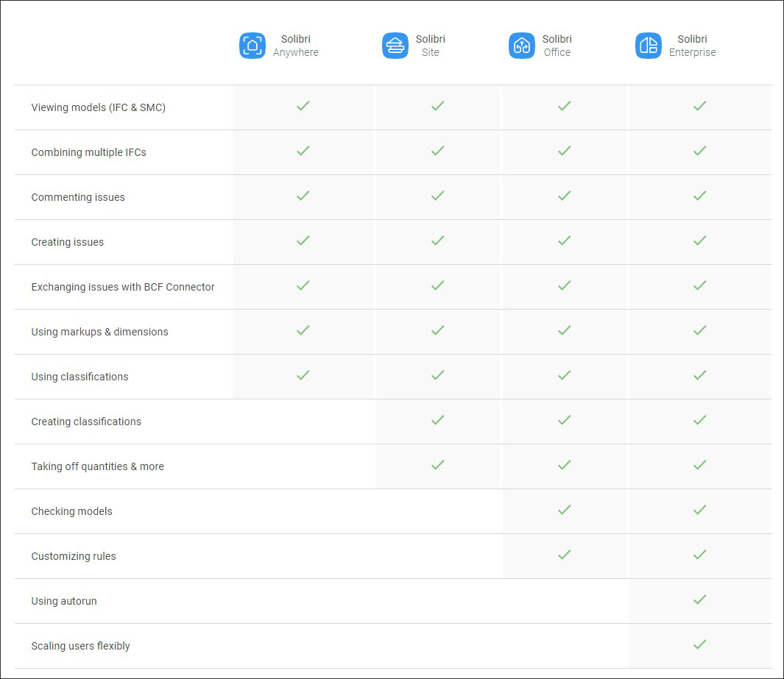Viewport: 784px width, 679px height.
Task: Select the 'Creating issues' row label
Action: 68,242
